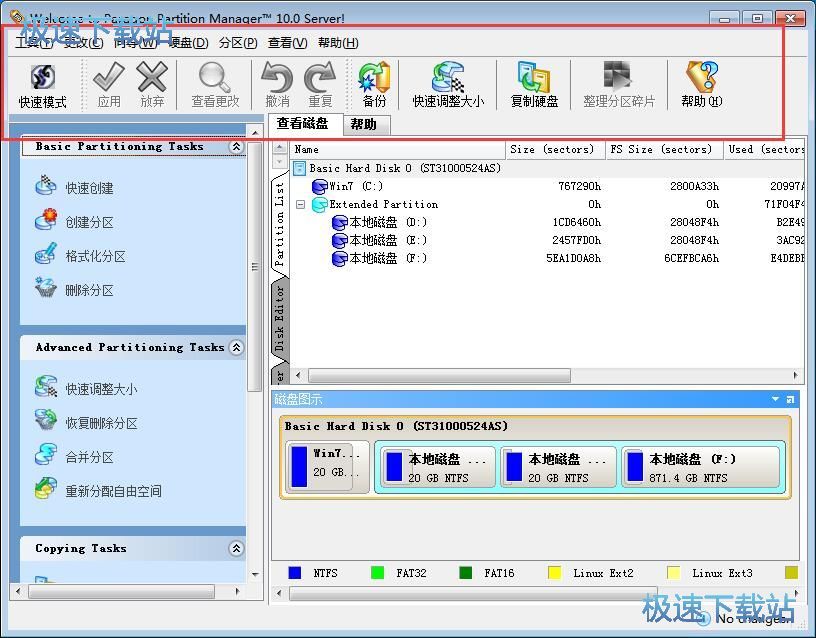Screen dimensions: 816x638
Task: Select 本地磁盘 (F:) row in list
Action: 546,258
